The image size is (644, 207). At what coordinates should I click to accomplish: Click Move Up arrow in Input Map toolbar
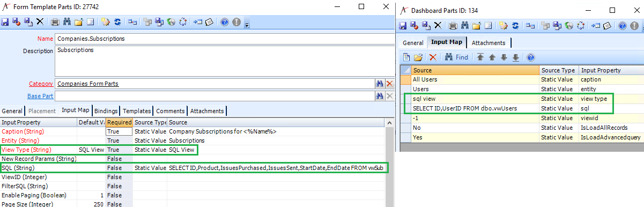492,57
